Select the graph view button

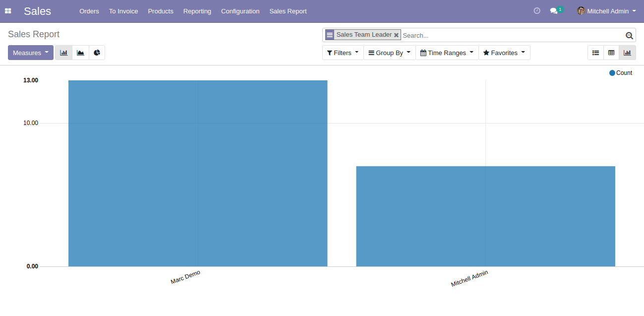(627, 53)
